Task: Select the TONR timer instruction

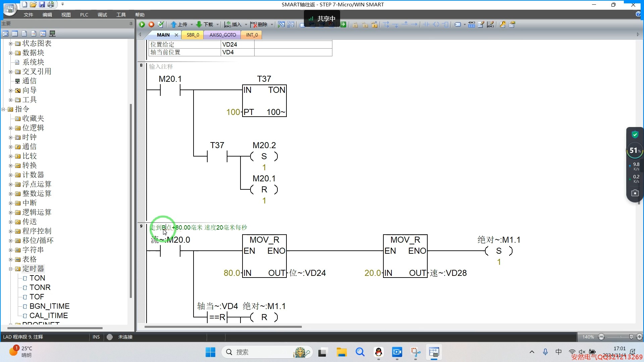Action: (x=40, y=288)
